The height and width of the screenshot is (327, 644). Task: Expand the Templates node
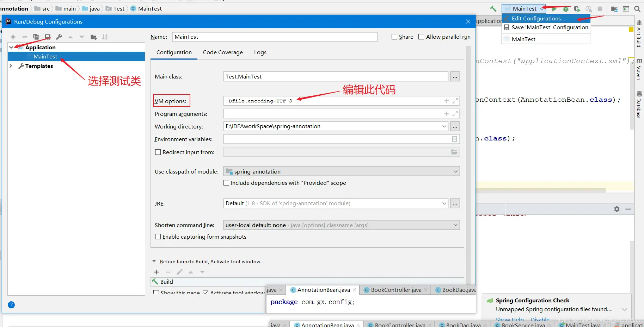click(11, 66)
